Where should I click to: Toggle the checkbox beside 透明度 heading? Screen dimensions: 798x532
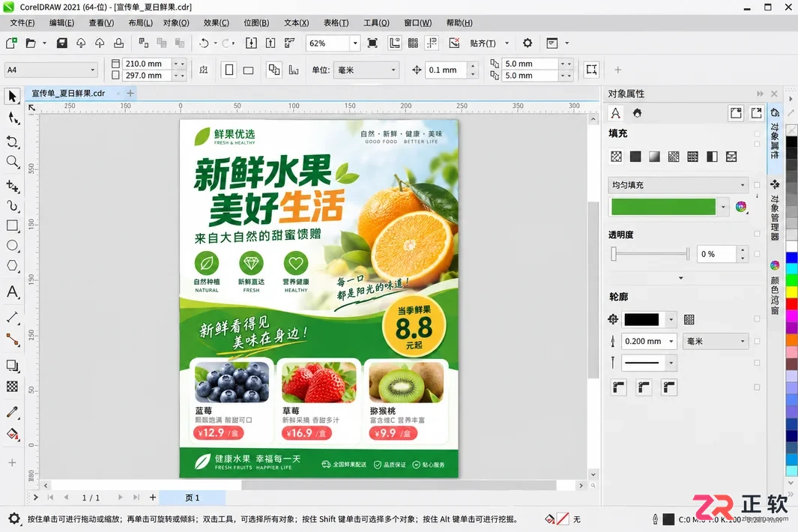pos(757,234)
